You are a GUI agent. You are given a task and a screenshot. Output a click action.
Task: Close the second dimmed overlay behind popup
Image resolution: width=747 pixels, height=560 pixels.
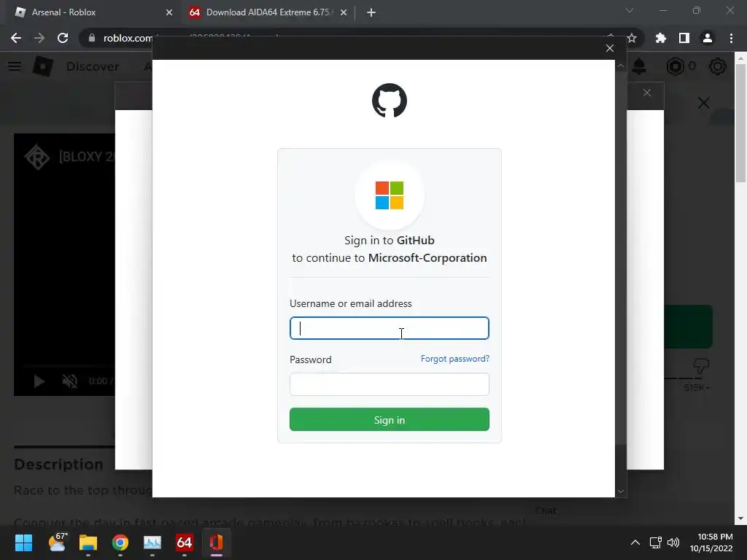click(646, 93)
